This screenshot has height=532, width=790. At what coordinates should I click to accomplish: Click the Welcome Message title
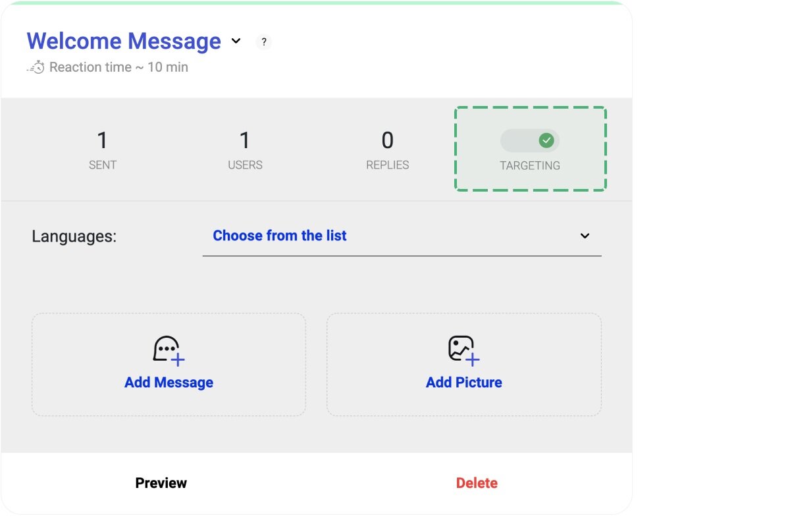coord(124,41)
